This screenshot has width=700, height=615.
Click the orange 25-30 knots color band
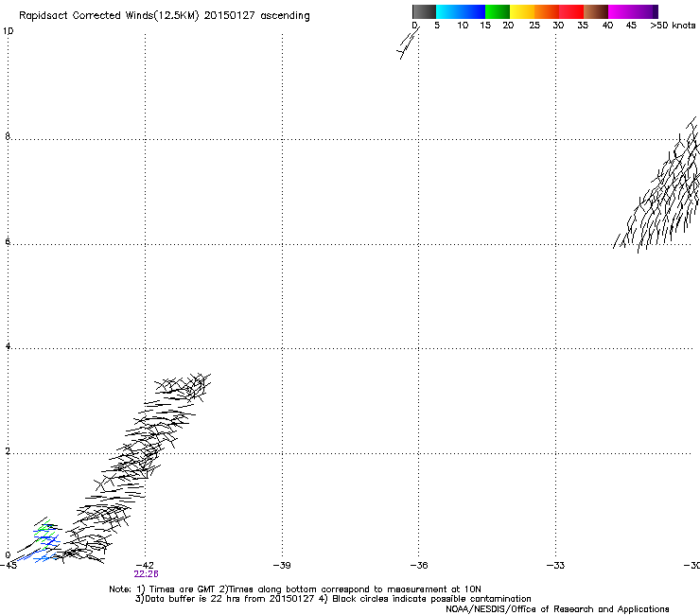pos(547,11)
